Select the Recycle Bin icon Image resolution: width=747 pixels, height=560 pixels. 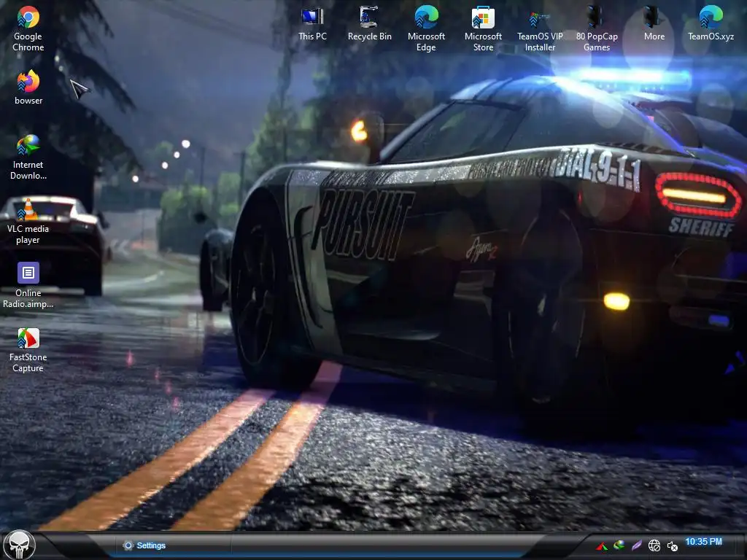(369, 24)
